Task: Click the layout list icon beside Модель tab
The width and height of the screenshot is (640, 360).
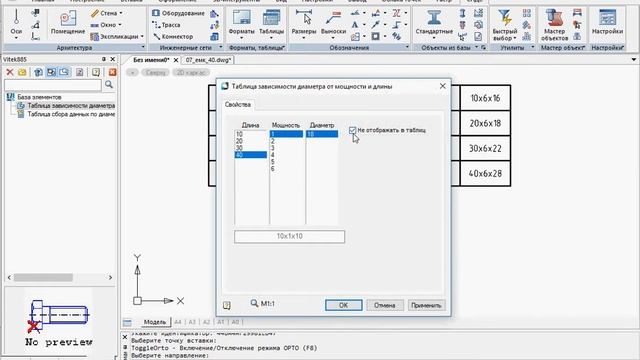Action: click(127, 322)
